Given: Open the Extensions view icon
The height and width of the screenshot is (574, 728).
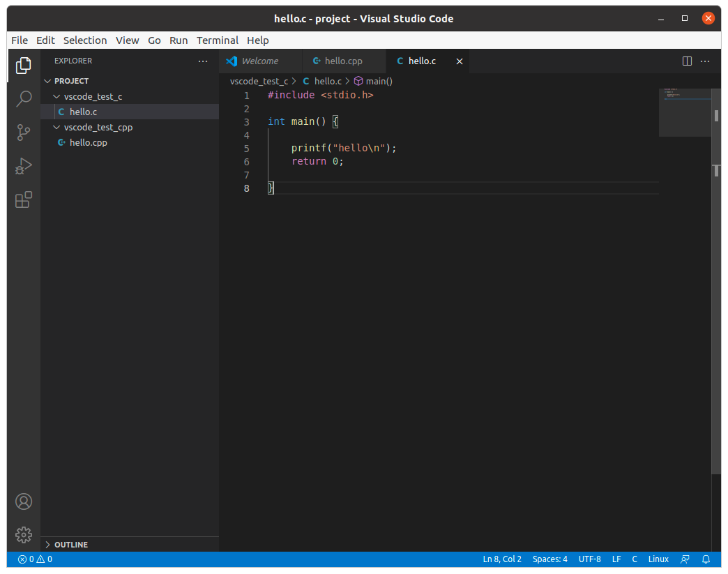Looking at the screenshot, I should pyautogui.click(x=23, y=199).
